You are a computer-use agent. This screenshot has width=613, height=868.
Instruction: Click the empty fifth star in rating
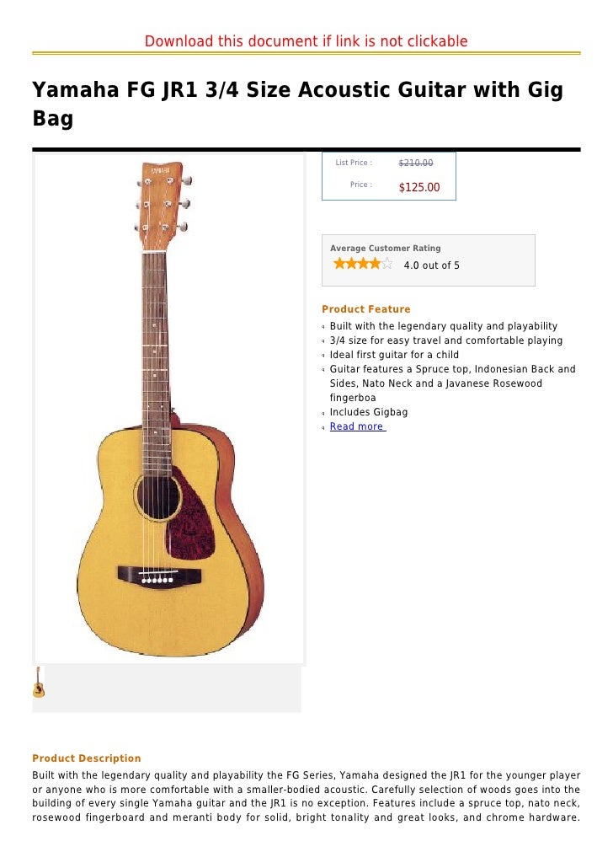point(386,264)
